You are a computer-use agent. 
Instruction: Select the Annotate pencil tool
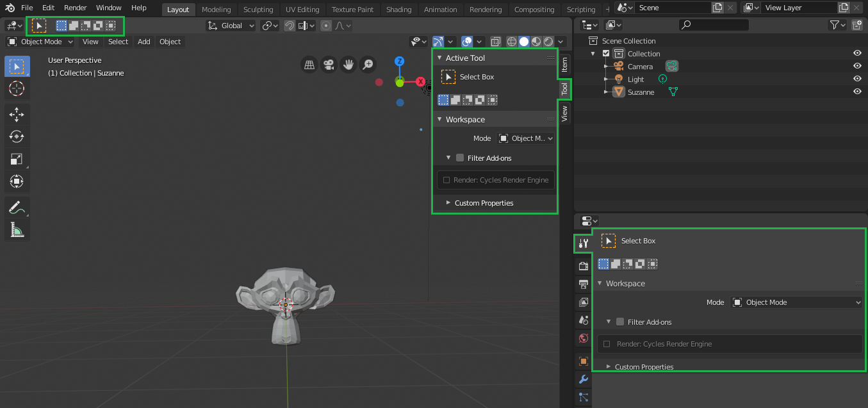point(17,208)
